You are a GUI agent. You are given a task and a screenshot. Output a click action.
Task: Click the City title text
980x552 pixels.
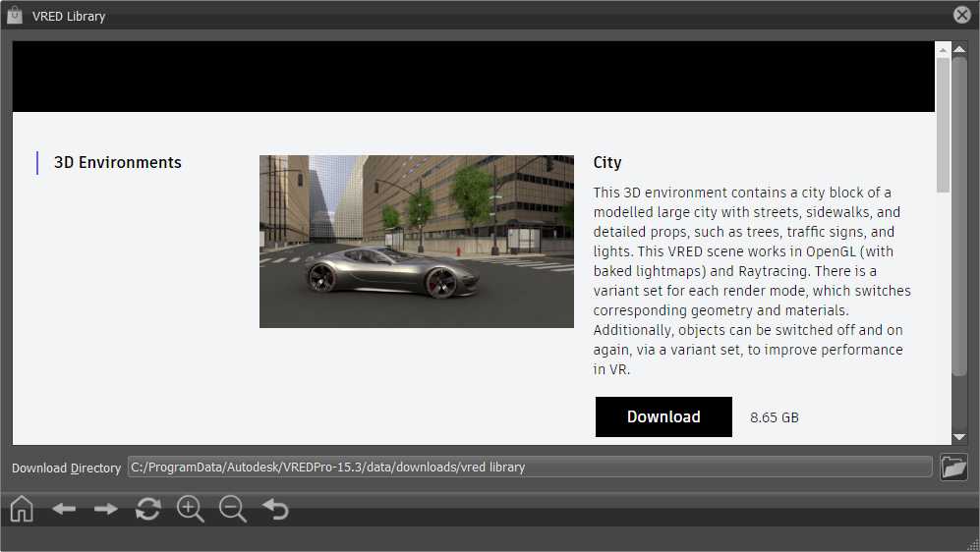(607, 162)
